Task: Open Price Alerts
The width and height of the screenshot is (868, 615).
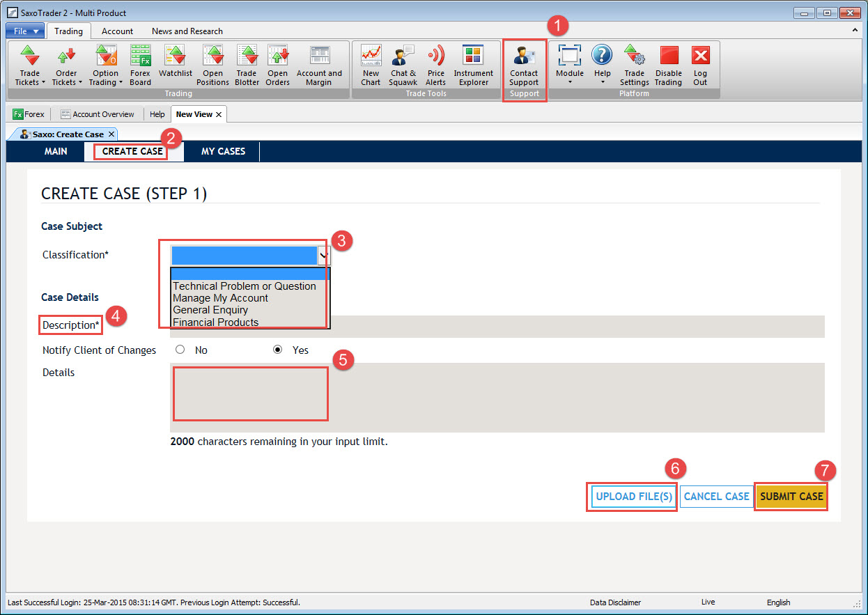Action: click(435, 65)
